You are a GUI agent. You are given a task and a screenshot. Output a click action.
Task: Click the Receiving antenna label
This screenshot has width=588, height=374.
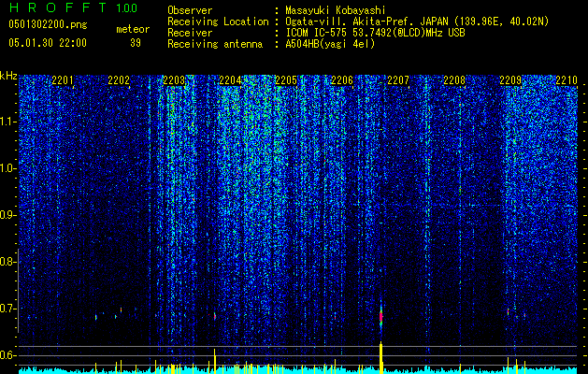tap(215, 44)
